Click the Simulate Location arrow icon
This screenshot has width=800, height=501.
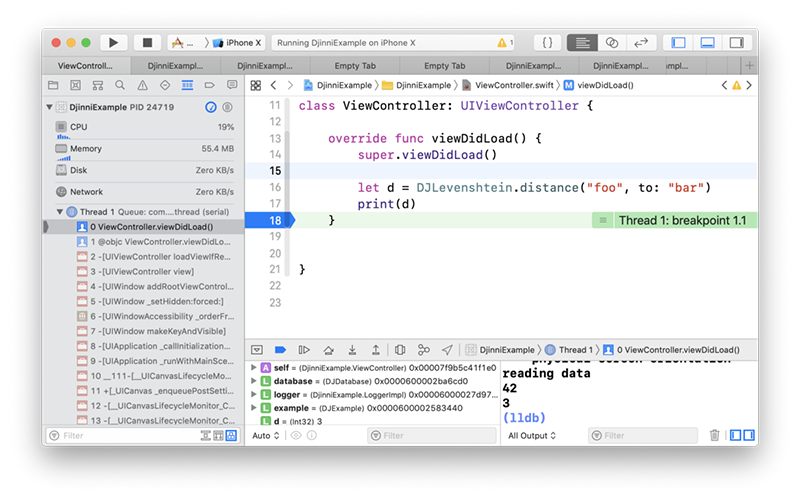pyautogui.click(x=447, y=350)
